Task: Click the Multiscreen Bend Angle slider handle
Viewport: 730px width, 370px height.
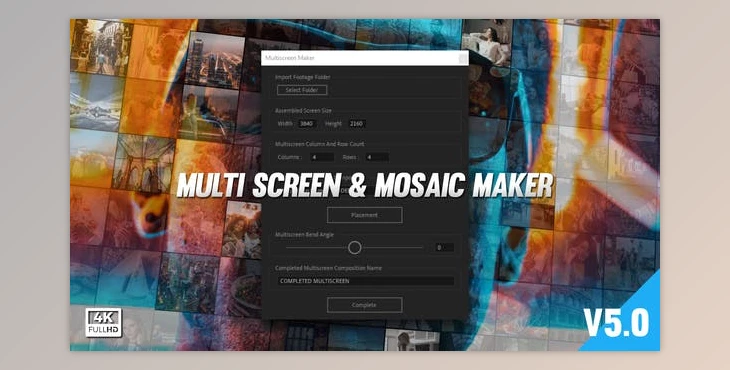Action: [x=354, y=248]
